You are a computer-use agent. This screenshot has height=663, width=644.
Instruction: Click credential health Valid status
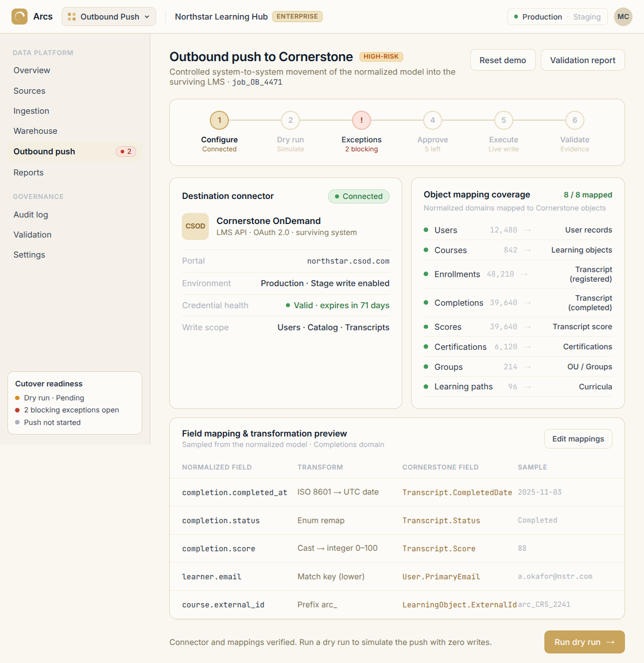pos(338,305)
